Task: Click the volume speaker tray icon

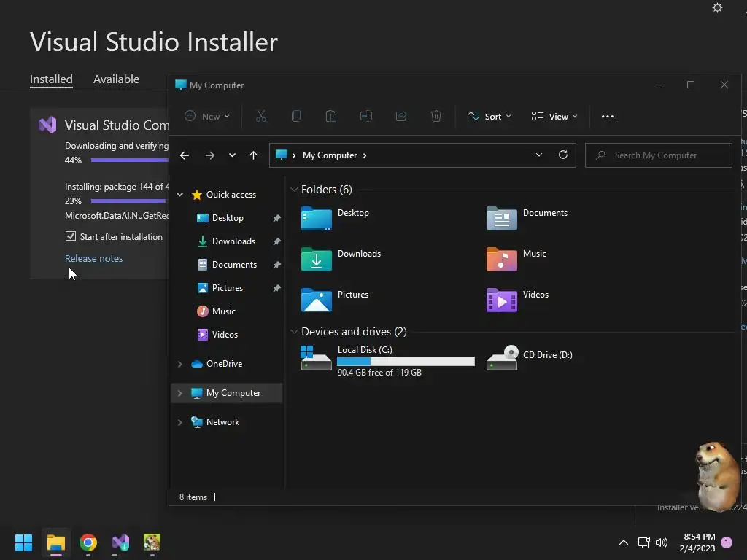Action: pos(661,542)
